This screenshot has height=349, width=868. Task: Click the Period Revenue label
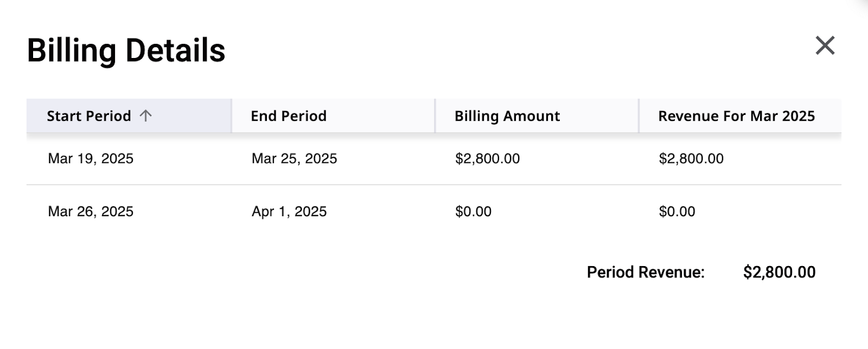(646, 272)
